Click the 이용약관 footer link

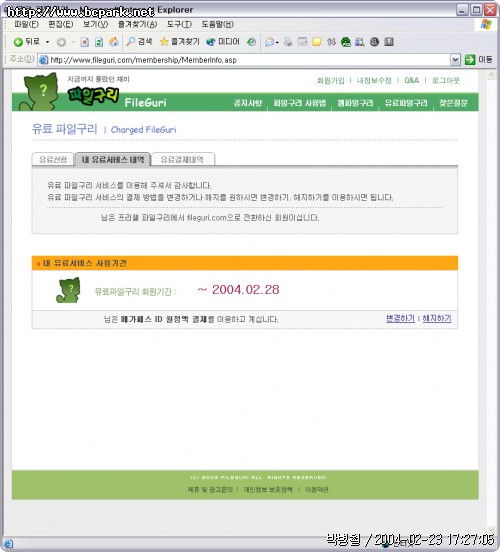[x=317, y=489]
